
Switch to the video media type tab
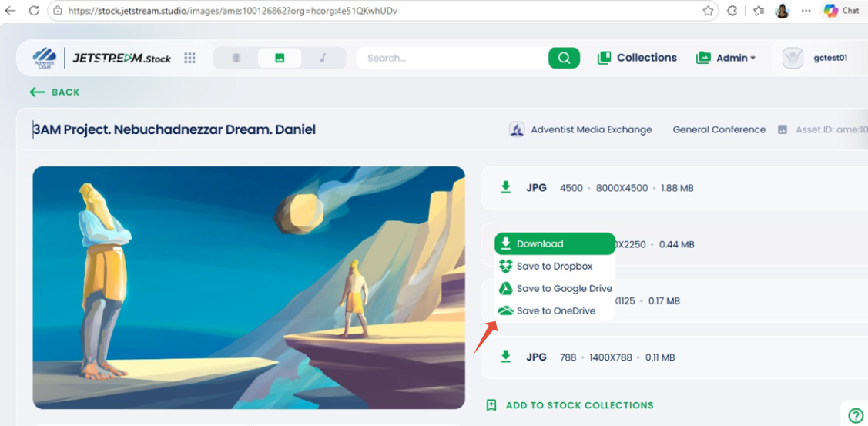pos(236,58)
